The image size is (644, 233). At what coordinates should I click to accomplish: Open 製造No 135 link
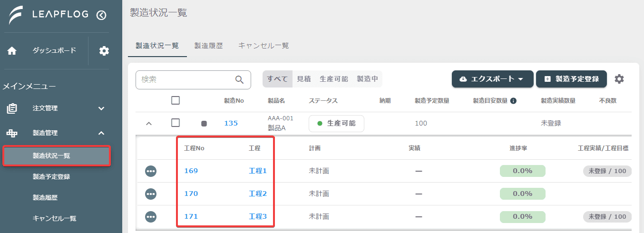(231, 124)
